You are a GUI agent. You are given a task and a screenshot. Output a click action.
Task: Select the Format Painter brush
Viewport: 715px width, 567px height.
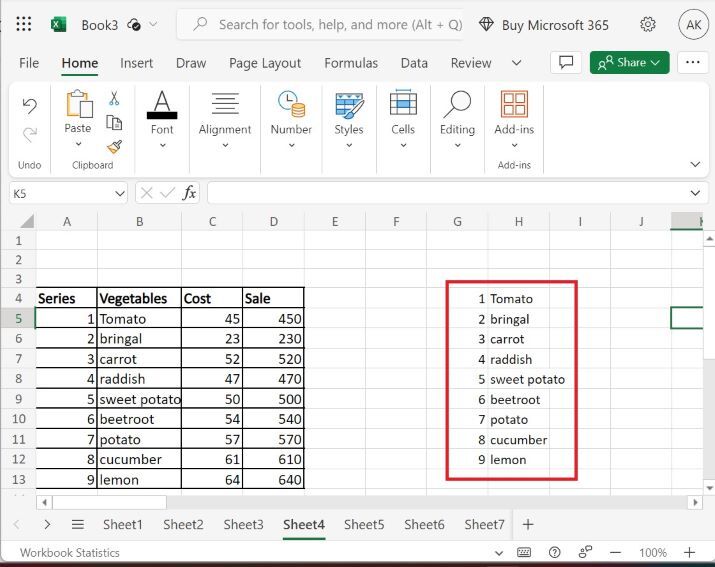point(114,146)
